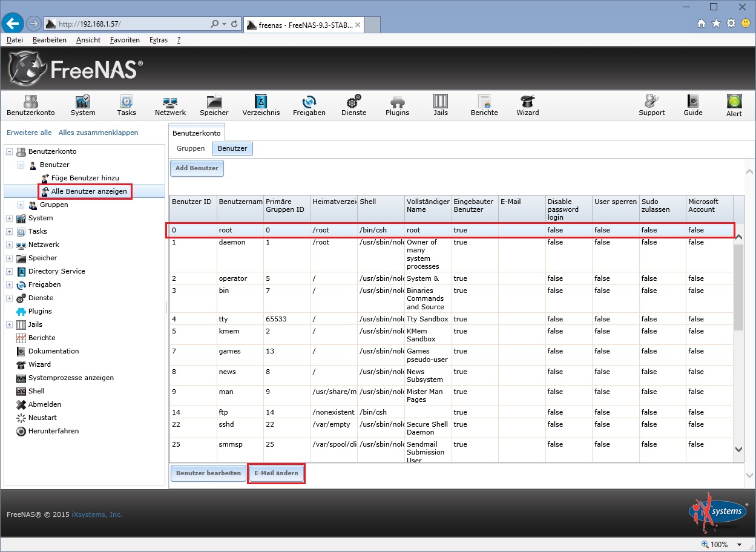
Task: Select the root user row
Action: coord(451,230)
